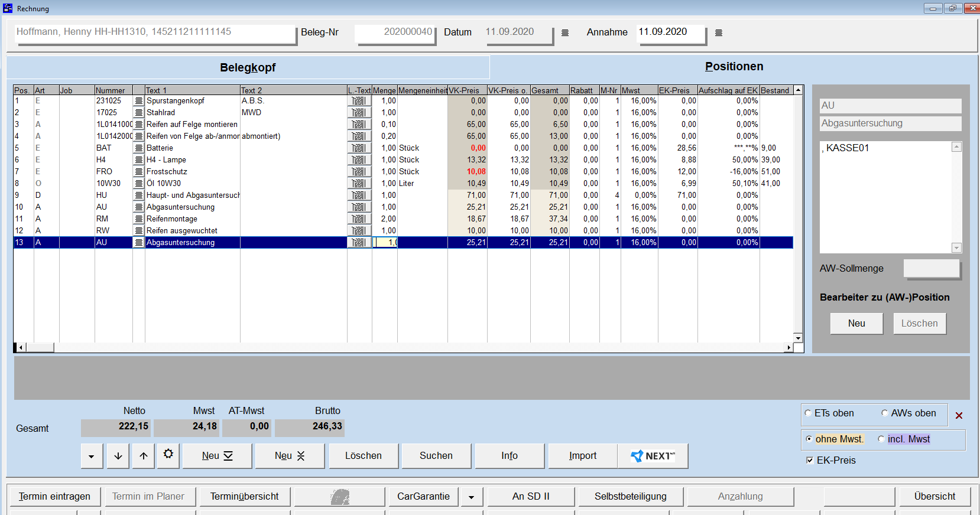Open the Terminübersicht button
Screen dimensions: 980x515
coord(245,497)
